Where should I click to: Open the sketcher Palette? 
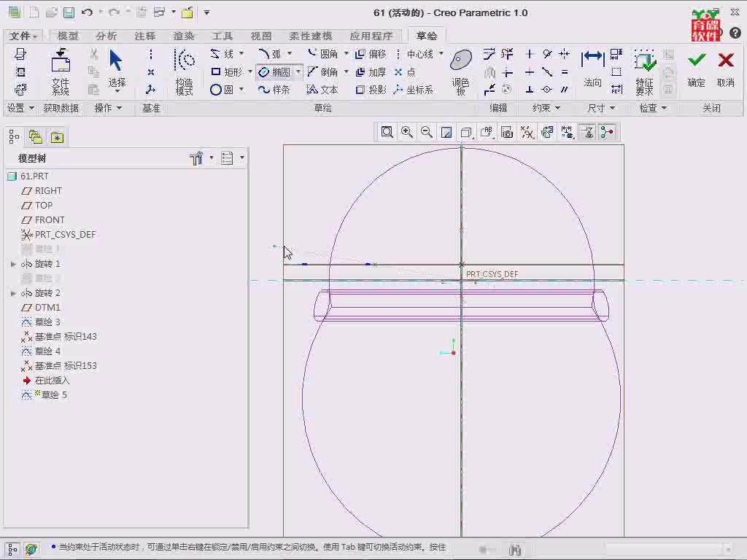click(461, 71)
